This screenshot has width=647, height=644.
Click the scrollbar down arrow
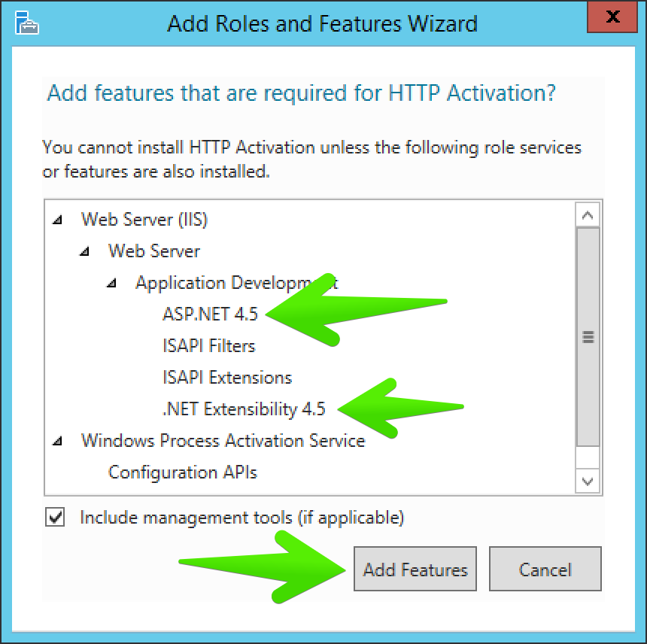588,481
